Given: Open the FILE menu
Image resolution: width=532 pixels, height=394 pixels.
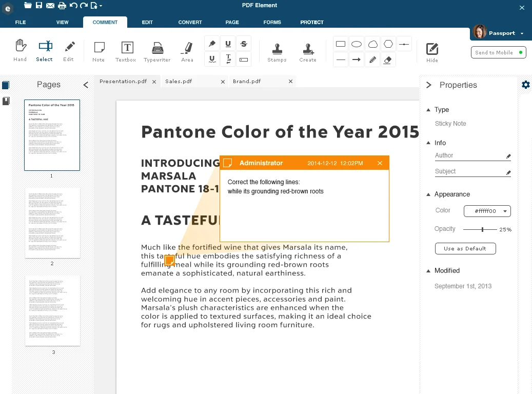Looking at the screenshot, I should [21, 22].
